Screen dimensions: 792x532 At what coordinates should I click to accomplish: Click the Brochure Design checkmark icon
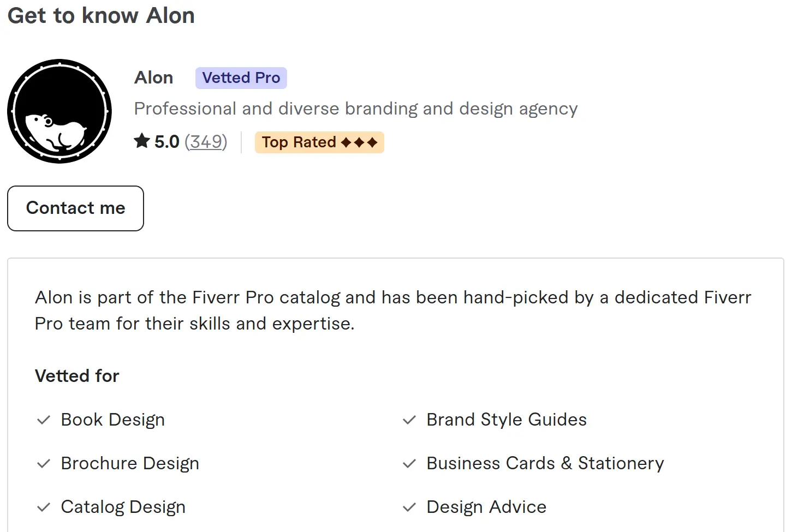(x=44, y=464)
